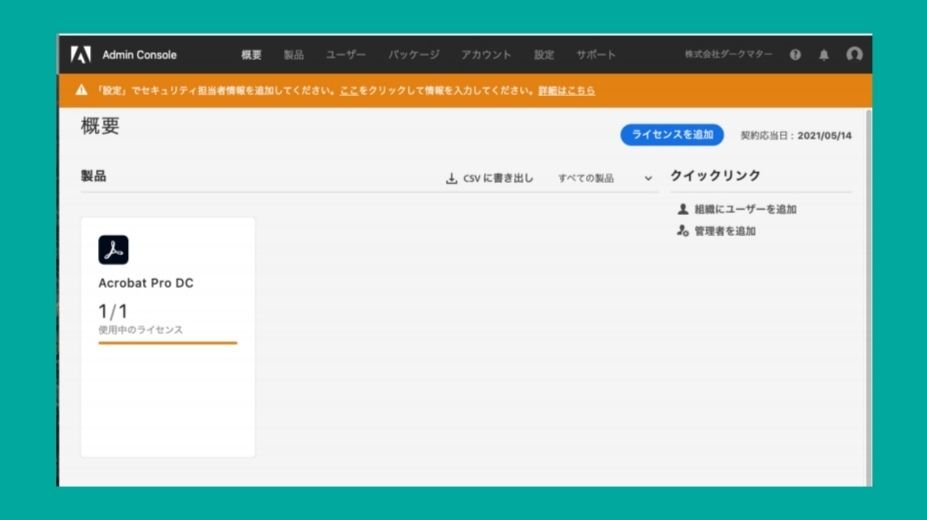Screen dimensions: 927x520
Task: Click the warning triangle icon in banner
Action: 82,90
